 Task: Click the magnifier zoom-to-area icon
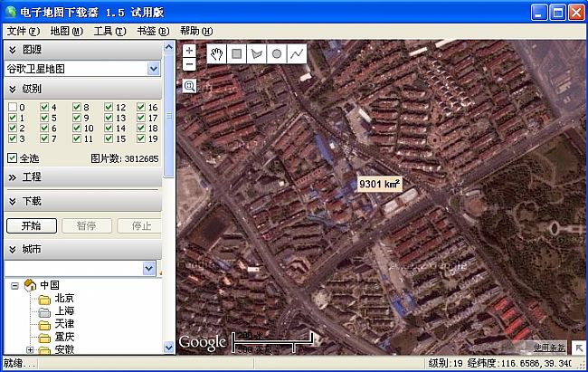(189, 86)
